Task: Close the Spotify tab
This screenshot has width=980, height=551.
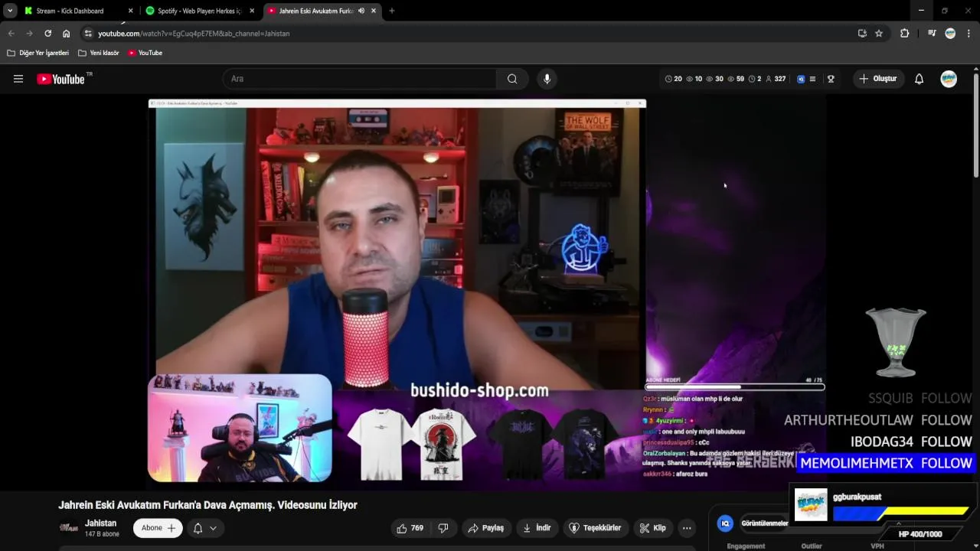Action: click(x=252, y=11)
